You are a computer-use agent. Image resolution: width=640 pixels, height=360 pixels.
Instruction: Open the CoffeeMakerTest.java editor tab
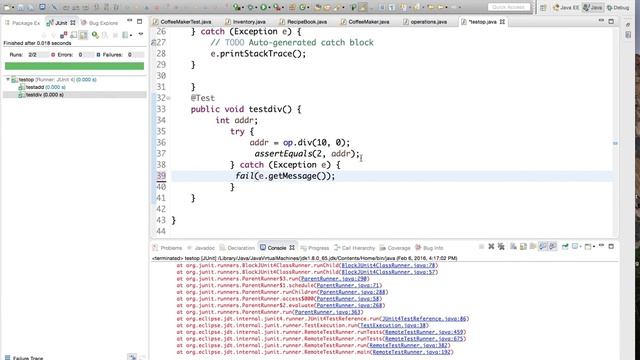pyautogui.click(x=182, y=22)
